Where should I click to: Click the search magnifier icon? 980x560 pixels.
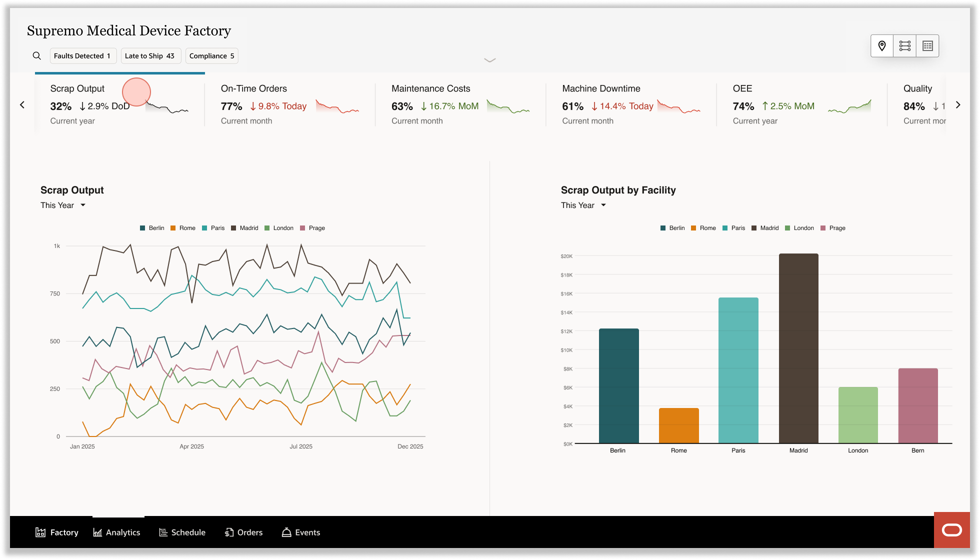coord(36,56)
